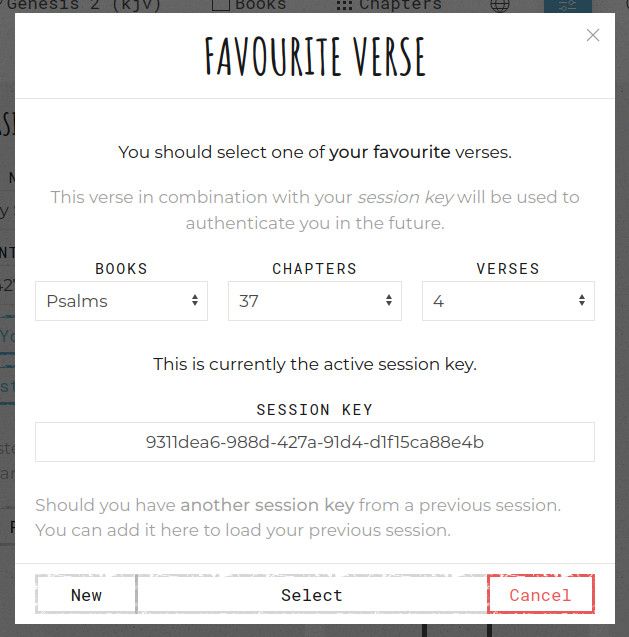Focus the Session Key input field
Viewport: 629px width, 637px height.
pos(315,442)
